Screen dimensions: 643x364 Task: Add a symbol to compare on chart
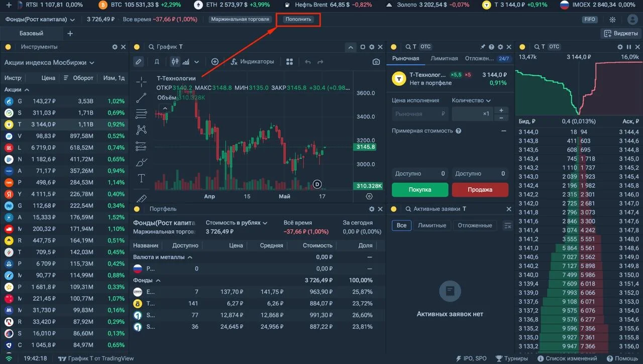tap(215, 62)
